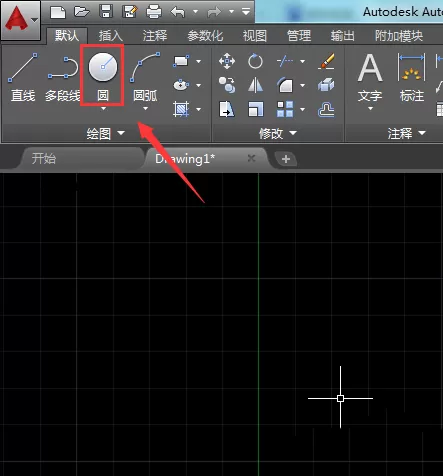Select the hatch fill tool
This screenshot has width=443, height=476.
(x=181, y=109)
